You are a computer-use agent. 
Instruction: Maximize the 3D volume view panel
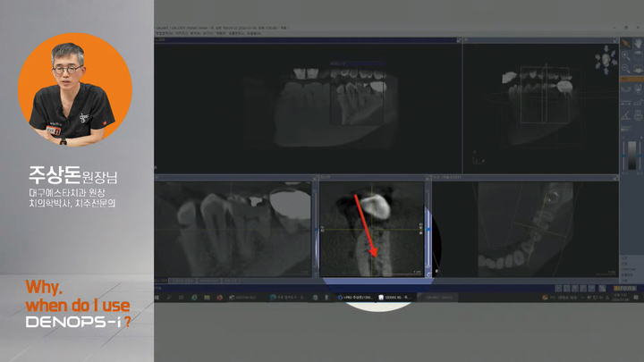point(615,40)
